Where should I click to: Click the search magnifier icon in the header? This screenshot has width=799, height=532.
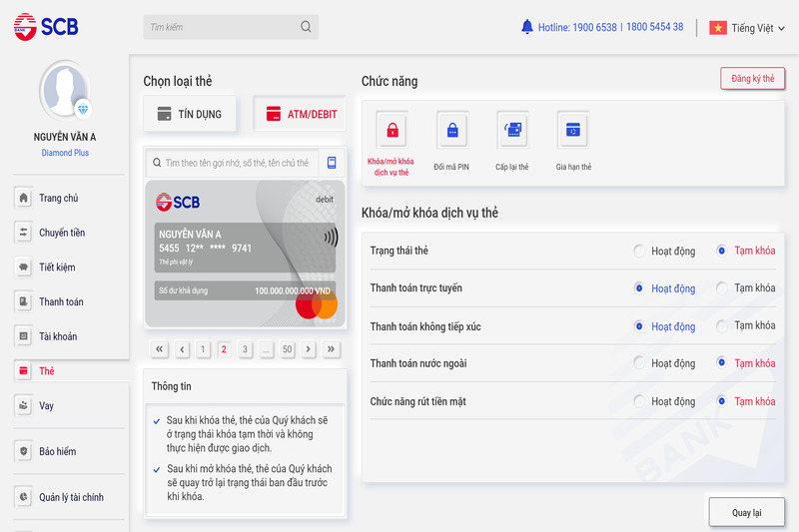point(306,27)
